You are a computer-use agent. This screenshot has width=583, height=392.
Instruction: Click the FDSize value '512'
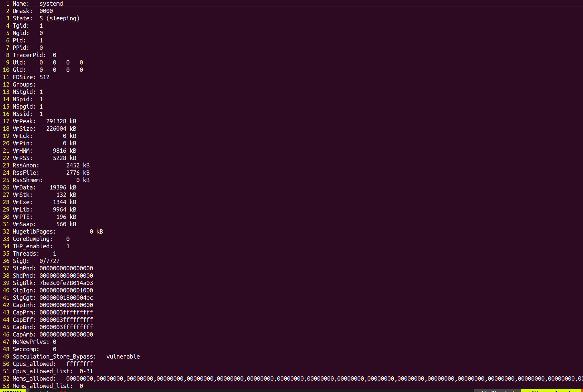[x=44, y=77]
